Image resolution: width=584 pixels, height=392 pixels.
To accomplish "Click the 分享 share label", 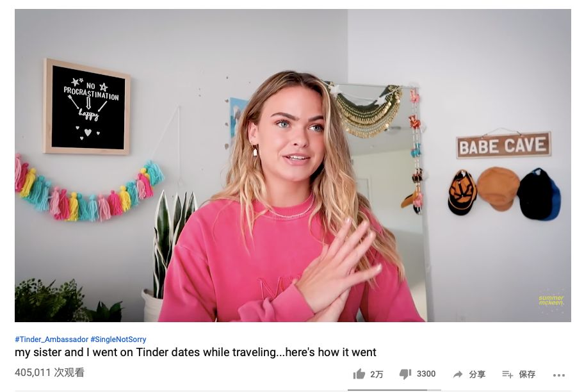I will click(477, 374).
